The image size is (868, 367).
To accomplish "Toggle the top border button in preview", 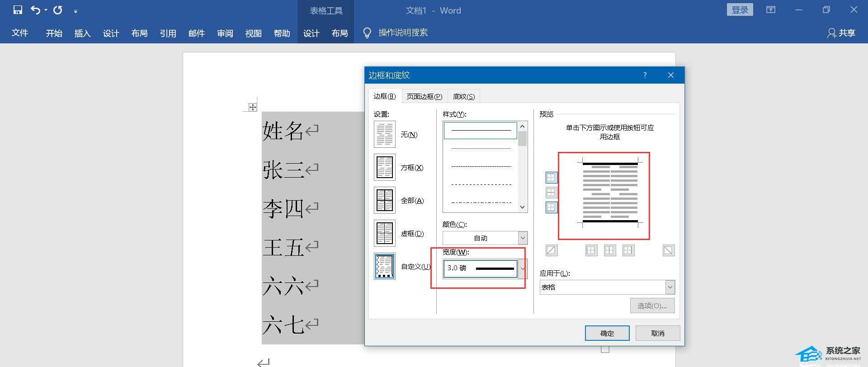I will click(x=552, y=178).
